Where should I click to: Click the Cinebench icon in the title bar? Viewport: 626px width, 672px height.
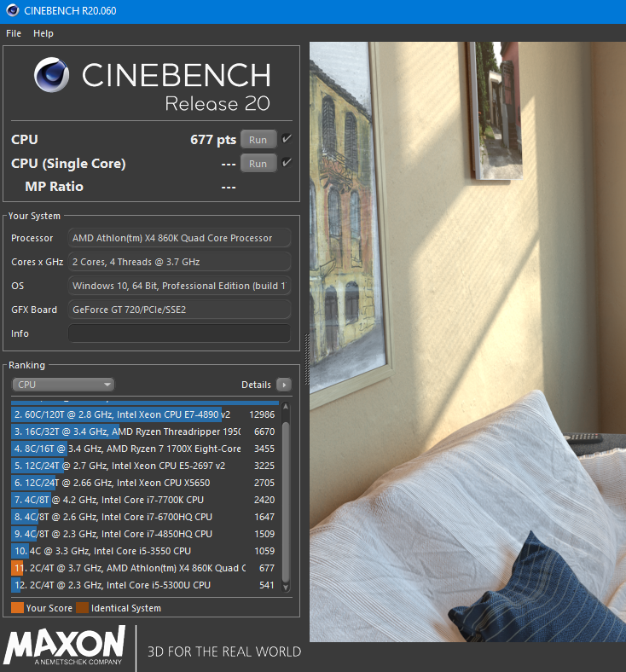pos(12,10)
